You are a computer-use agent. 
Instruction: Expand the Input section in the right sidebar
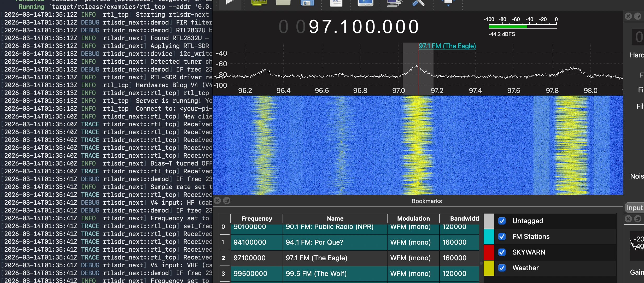[635, 208]
